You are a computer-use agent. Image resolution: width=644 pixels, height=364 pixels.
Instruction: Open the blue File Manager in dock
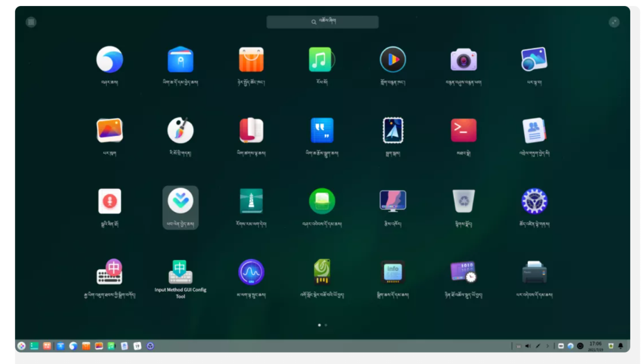[60, 346]
